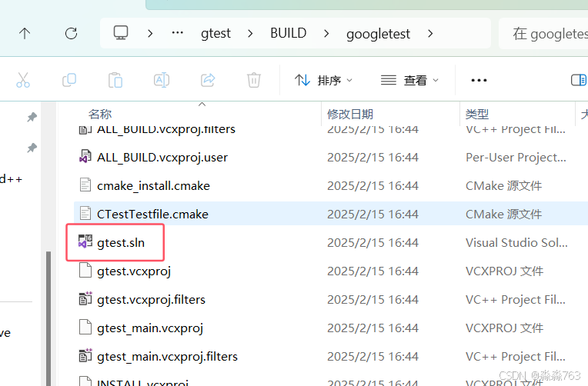
Task: Click googletest breadcrumb segment
Action: pos(378,34)
